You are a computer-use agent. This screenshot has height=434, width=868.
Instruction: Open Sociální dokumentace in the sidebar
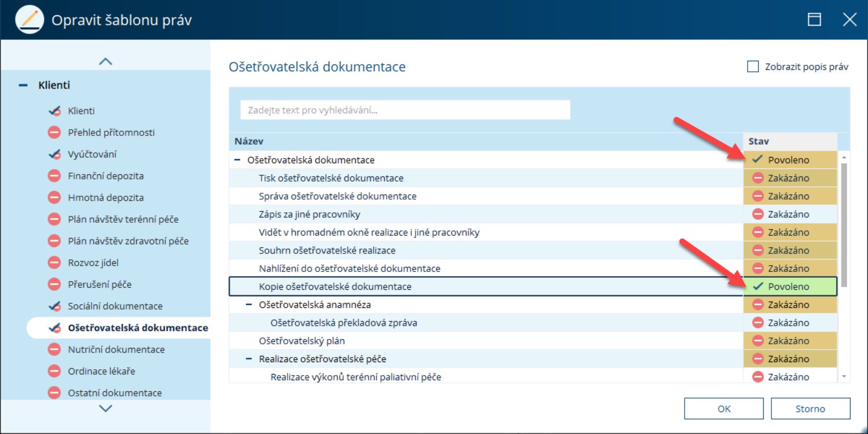(x=115, y=306)
